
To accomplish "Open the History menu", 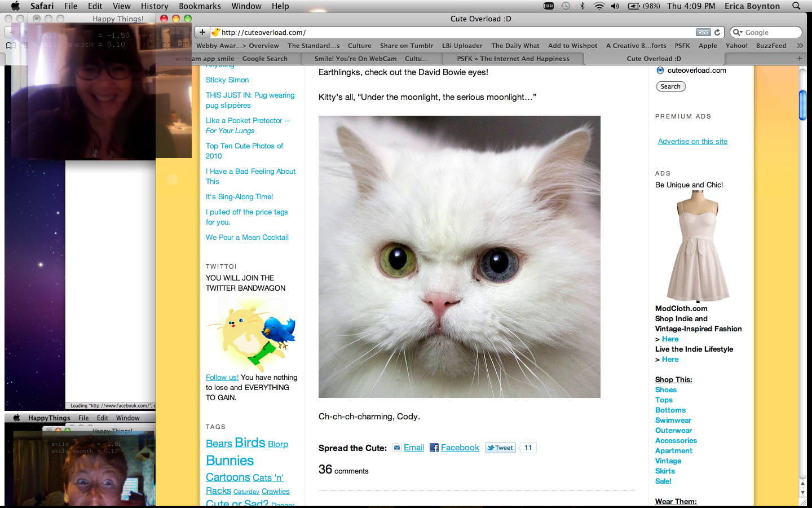I will 155,6.
